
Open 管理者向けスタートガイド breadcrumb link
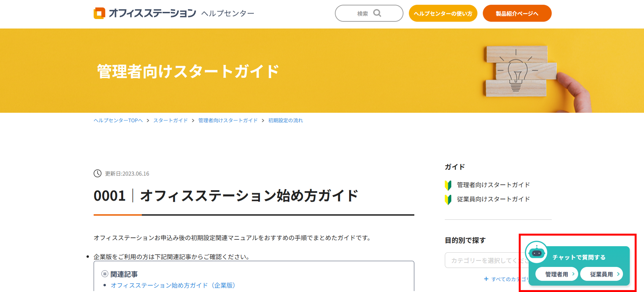(228, 121)
